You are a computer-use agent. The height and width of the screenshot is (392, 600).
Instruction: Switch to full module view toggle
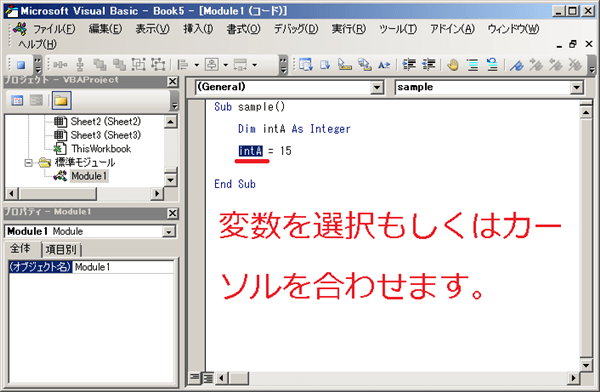(x=208, y=379)
